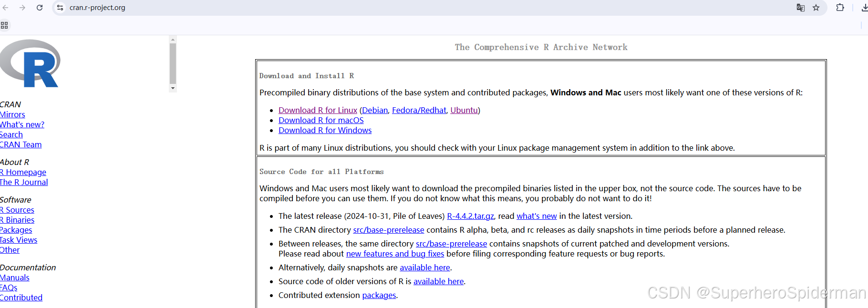Click the 'Software' sidebar heading
The width and height of the screenshot is (868, 308).
[16, 200]
